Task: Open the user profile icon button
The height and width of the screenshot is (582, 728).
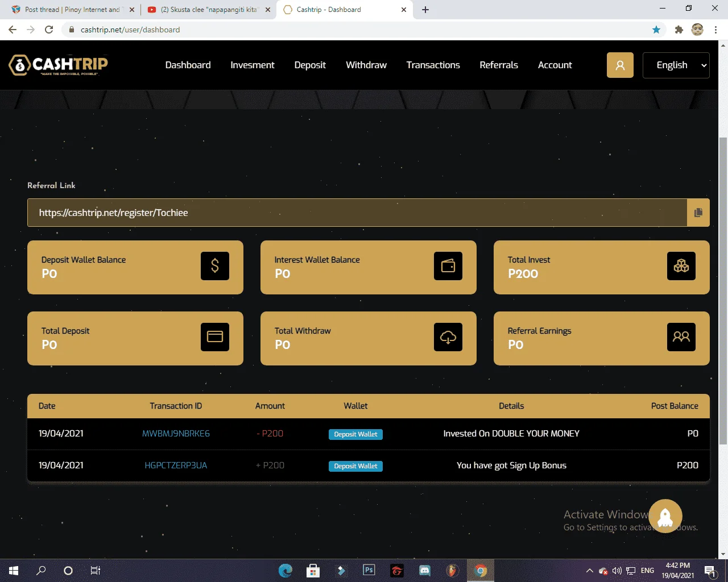Action: tap(620, 65)
